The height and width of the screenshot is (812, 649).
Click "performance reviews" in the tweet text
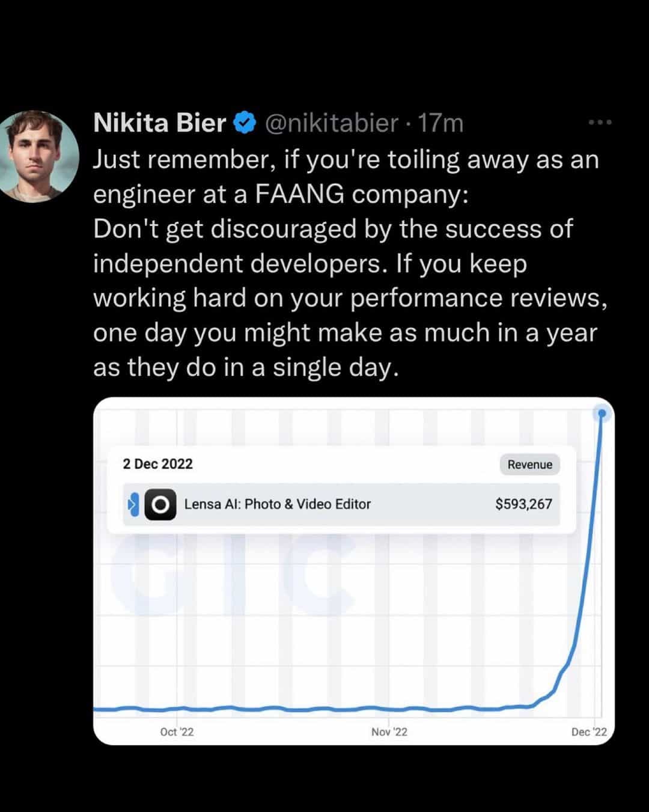(x=478, y=298)
